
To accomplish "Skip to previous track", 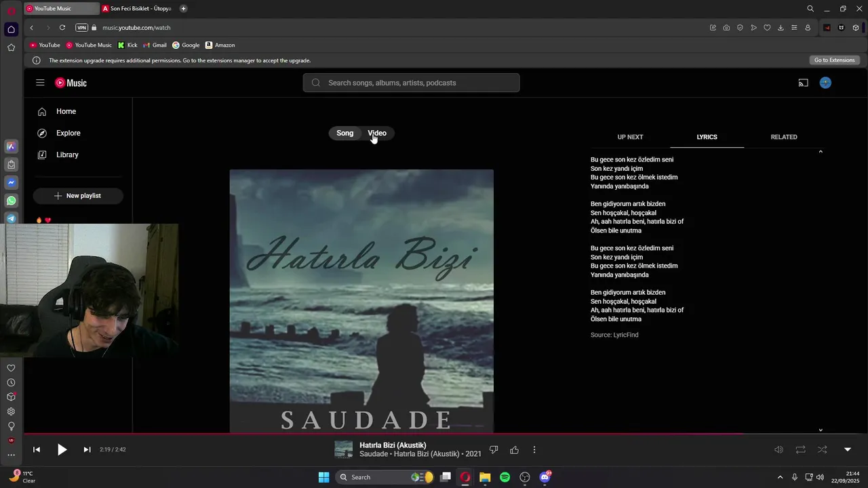I will tap(37, 449).
